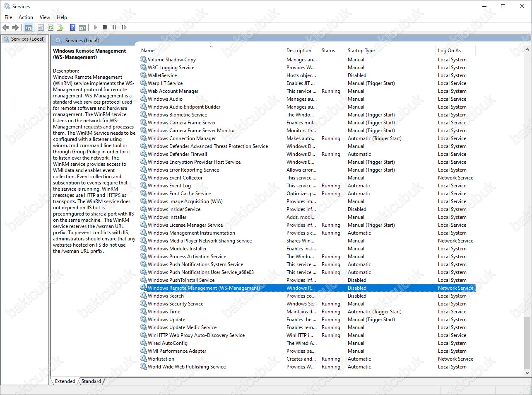This screenshot has height=395, width=532.
Task: Click the scrollbar up arrow
Action: click(x=527, y=50)
